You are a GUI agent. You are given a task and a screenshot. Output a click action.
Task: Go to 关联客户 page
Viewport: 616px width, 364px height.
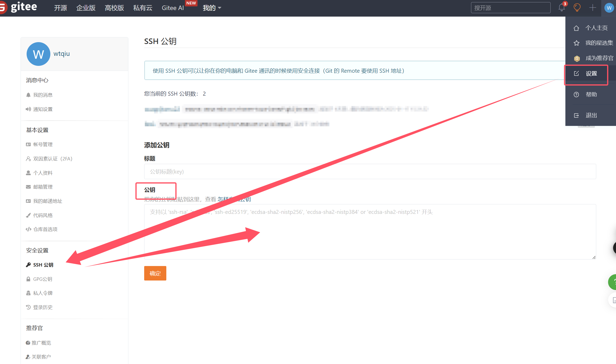41,357
